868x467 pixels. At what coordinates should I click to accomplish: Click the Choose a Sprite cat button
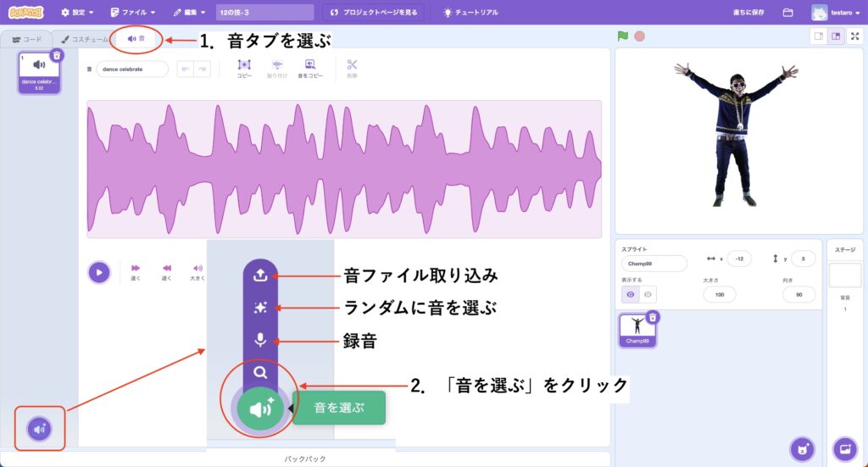point(802,448)
